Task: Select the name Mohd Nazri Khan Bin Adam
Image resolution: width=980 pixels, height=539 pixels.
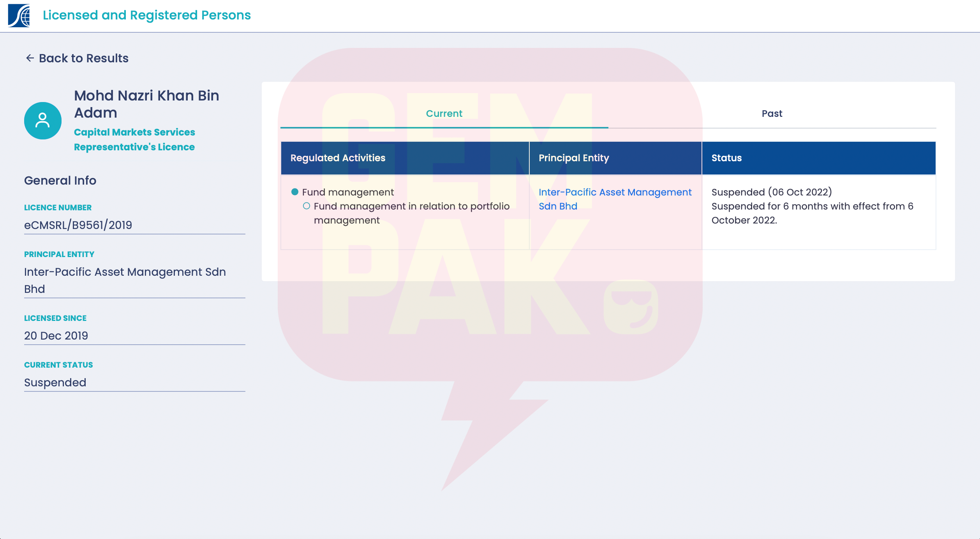Action: coord(146,104)
